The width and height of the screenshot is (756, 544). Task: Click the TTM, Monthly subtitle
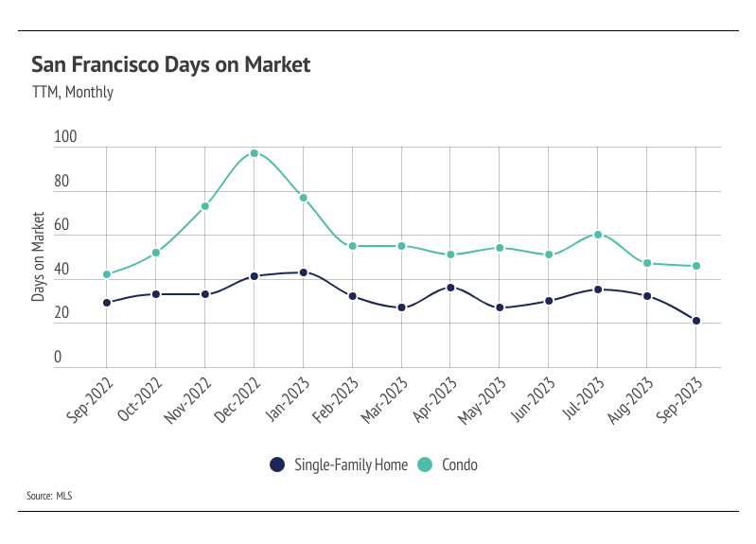[x=73, y=93]
